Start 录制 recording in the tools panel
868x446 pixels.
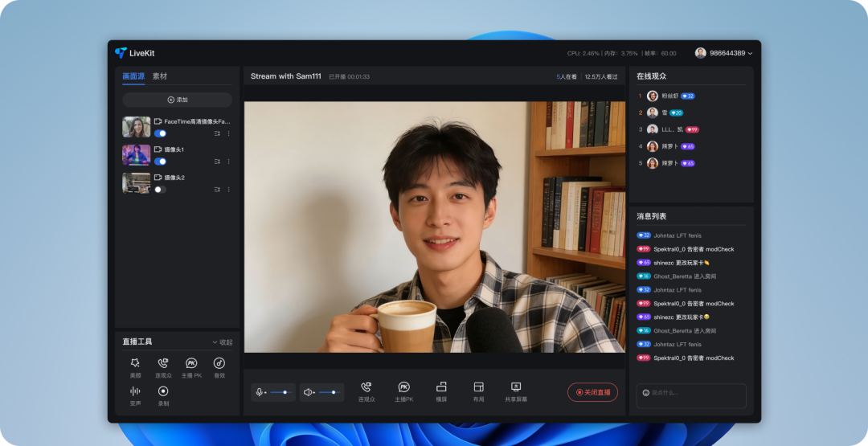point(163,396)
